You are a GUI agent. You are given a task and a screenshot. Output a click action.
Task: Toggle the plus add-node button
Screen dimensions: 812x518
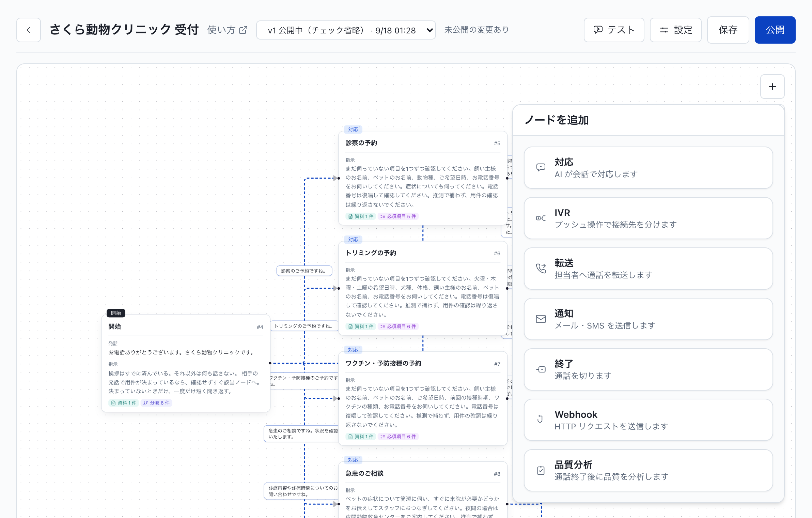coord(772,87)
